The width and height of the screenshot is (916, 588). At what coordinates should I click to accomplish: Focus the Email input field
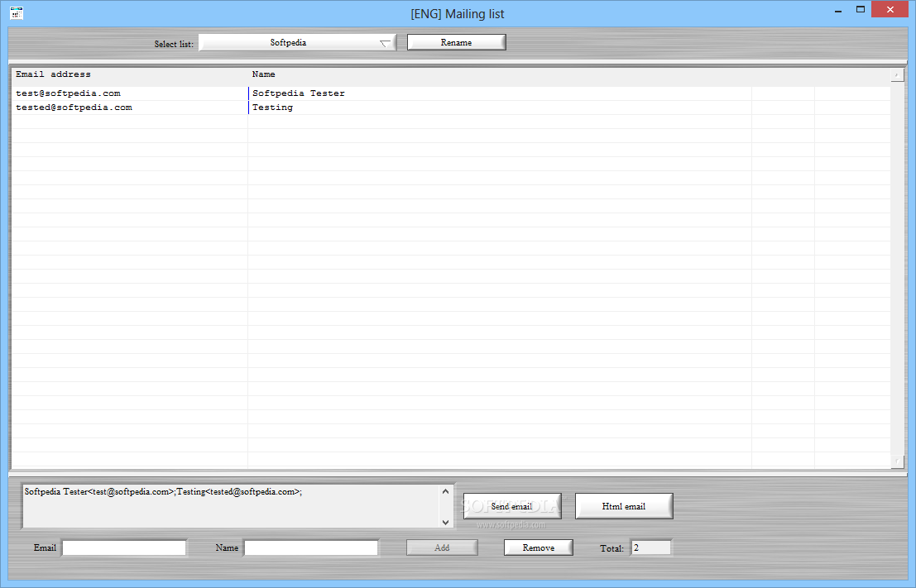point(124,547)
